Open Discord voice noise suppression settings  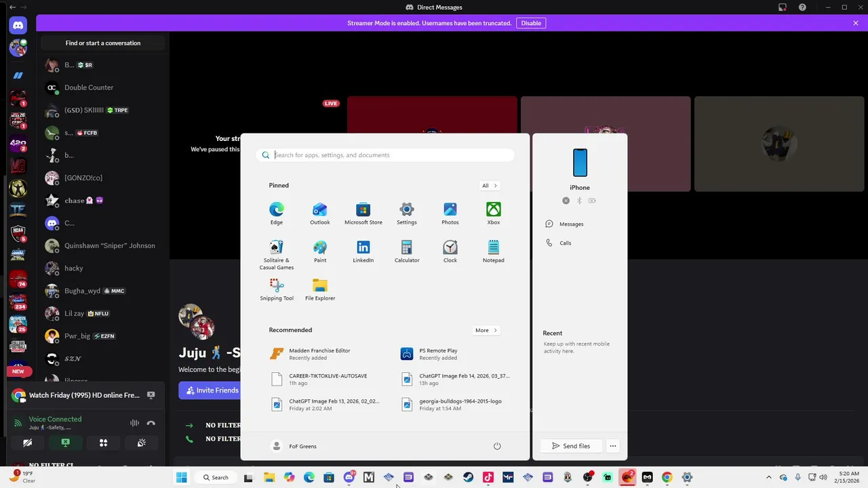pos(134,423)
